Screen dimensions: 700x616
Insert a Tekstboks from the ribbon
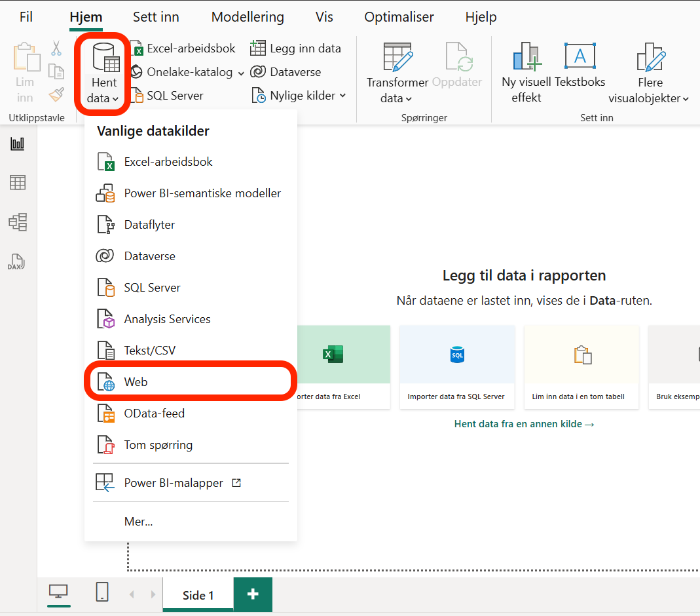[580, 65]
